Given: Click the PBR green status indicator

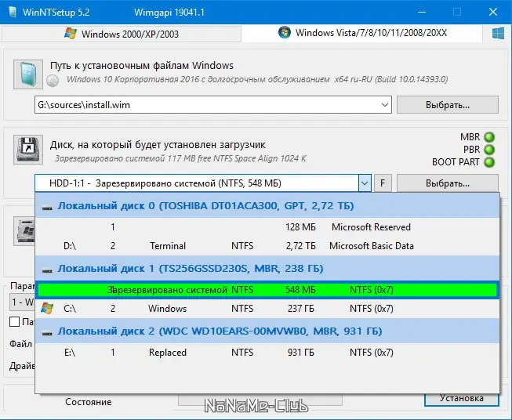Looking at the screenshot, I should click(x=489, y=150).
